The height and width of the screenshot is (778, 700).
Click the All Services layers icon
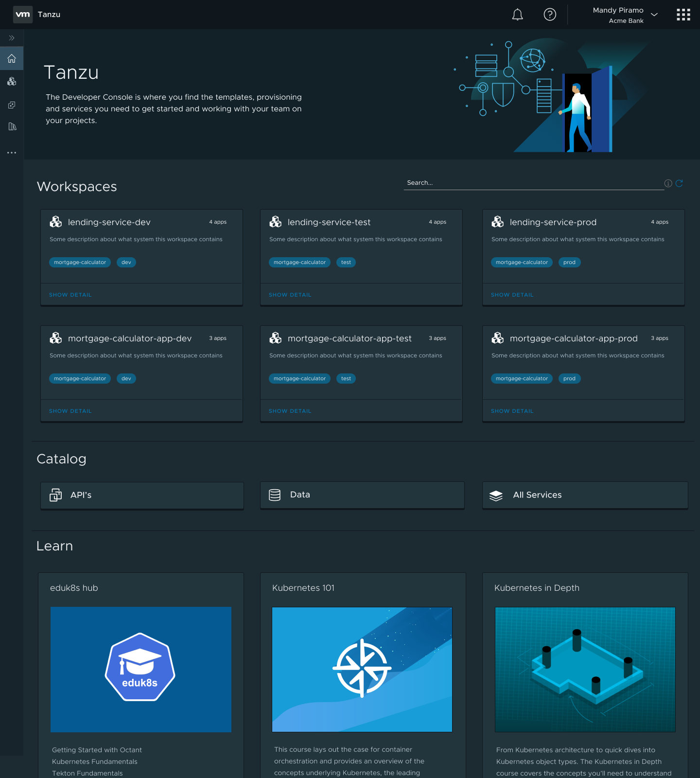[x=496, y=495]
